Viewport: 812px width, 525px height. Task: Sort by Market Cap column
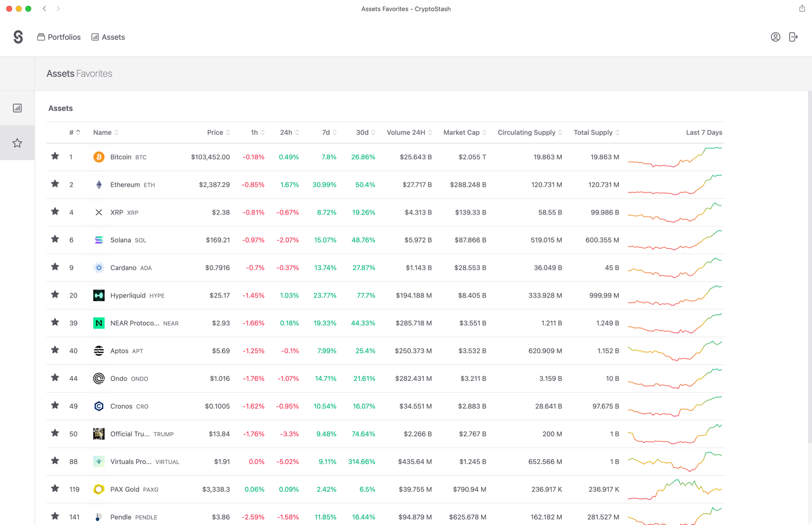465,132
